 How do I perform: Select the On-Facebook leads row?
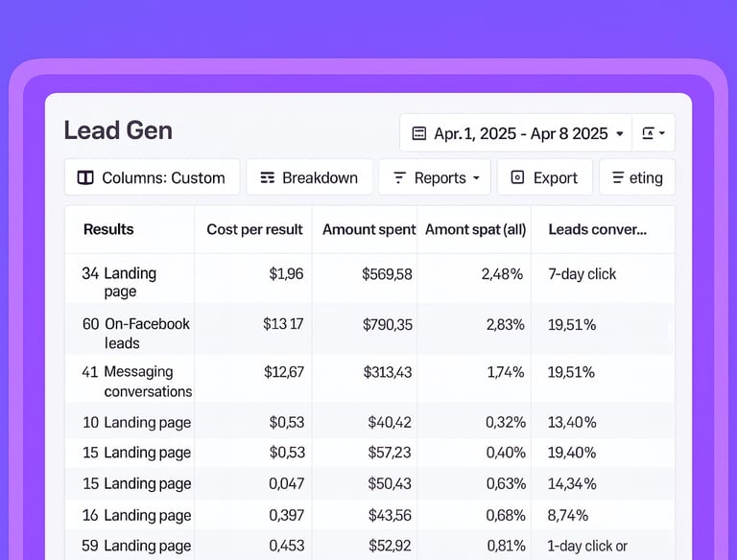[x=134, y=333]
